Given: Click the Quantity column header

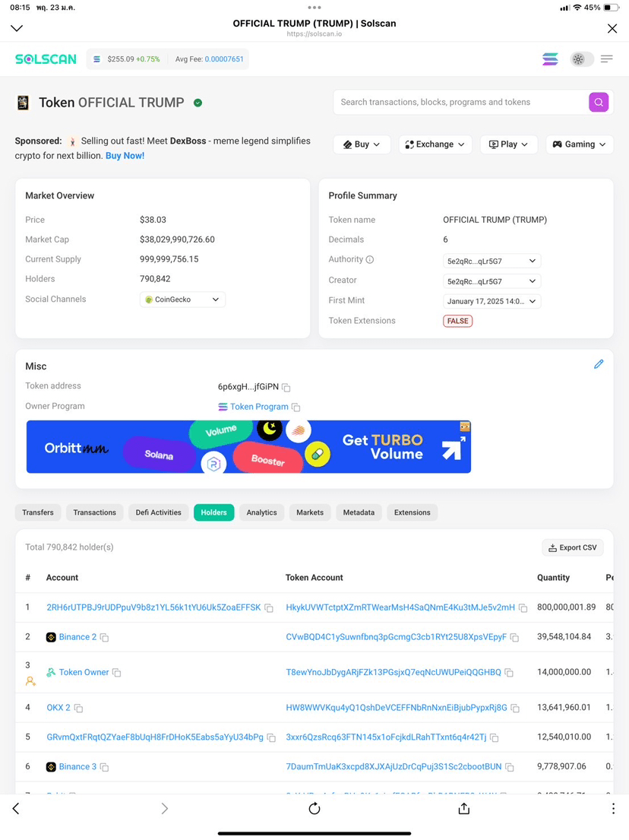Looking at the screenshot, I should tap(553, 578).
